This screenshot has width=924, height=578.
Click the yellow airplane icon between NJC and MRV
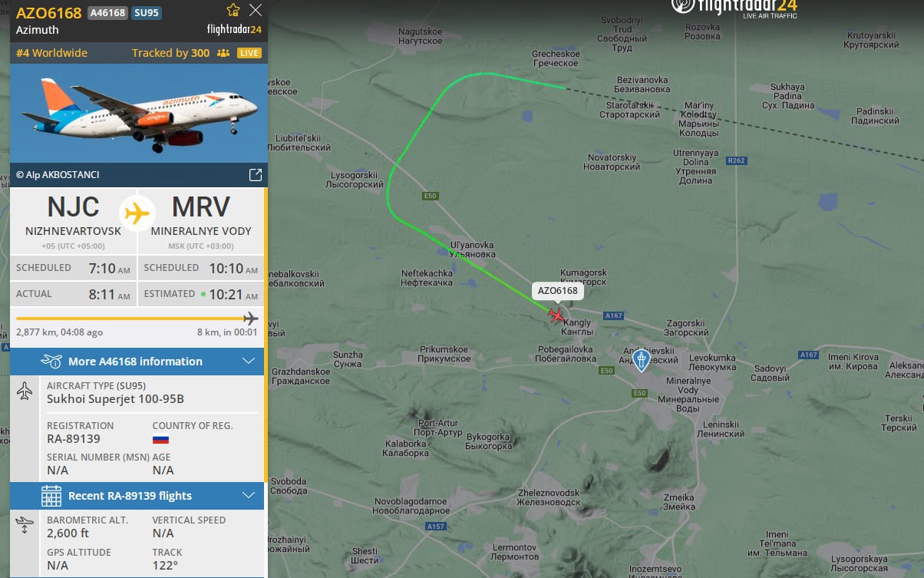coord(137,213)
